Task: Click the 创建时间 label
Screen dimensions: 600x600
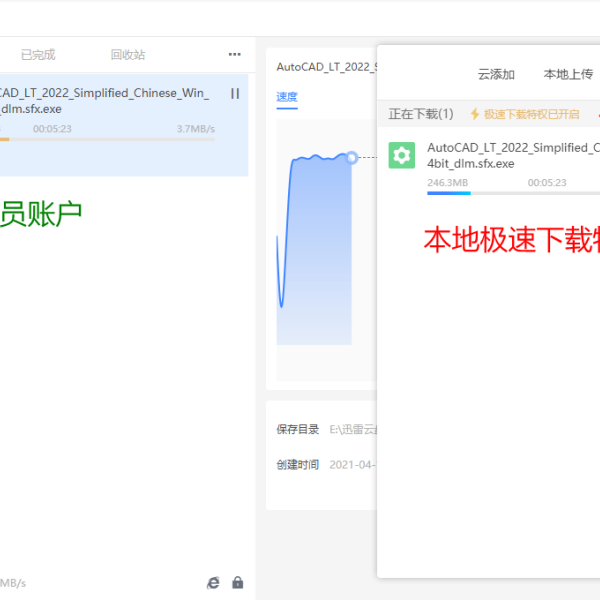Action: tap(298, 465)
